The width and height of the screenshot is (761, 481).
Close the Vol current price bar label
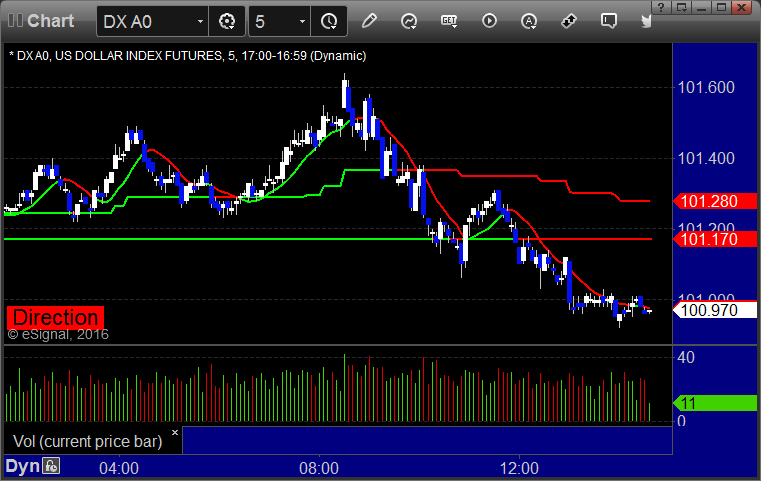pyautogui.click(x=175, y=432)
